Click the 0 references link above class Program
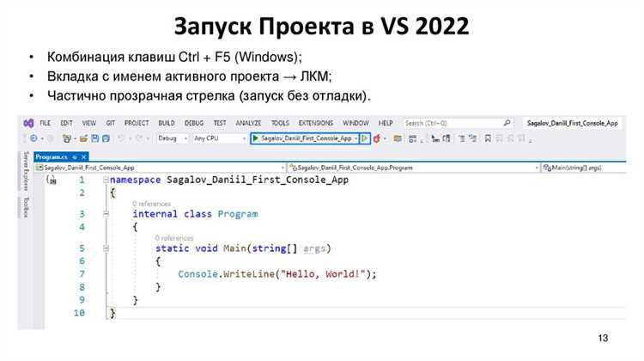Screen dimensions: 644x361 pos(151,204)
